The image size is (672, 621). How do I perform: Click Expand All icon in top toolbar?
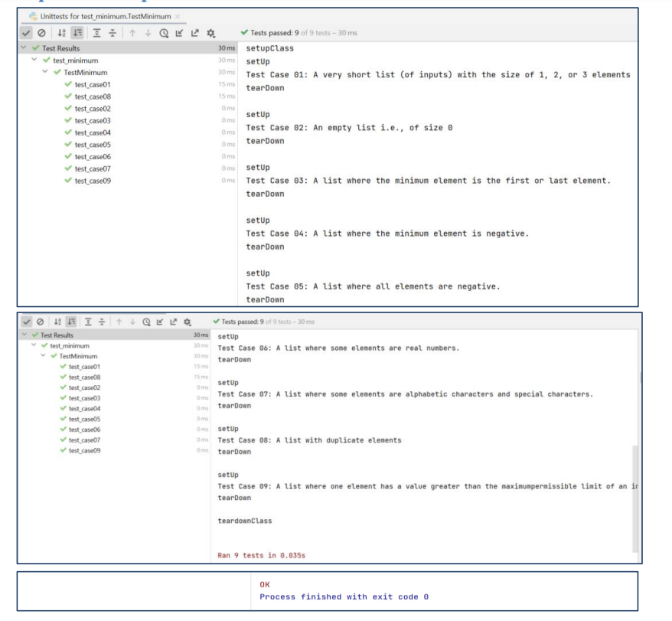pos(97,33)
